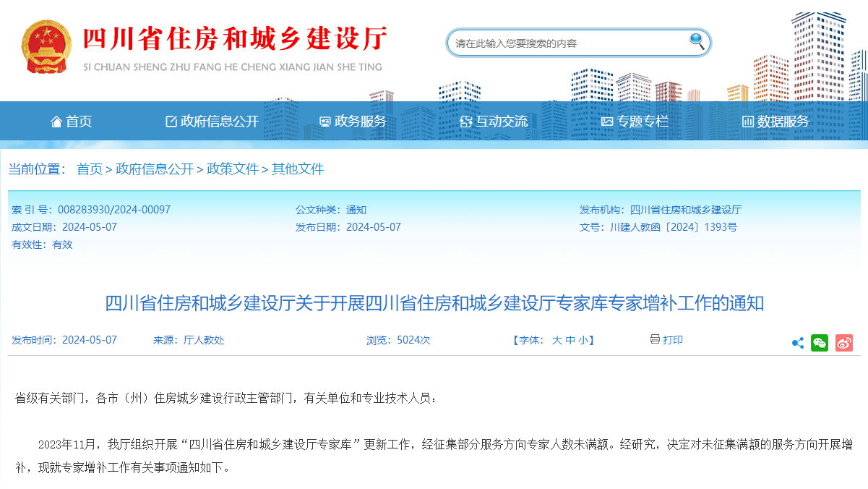Switch article text to small 小 size
The height and width of the screenshot is (489, 868).
tap(582, 341)
